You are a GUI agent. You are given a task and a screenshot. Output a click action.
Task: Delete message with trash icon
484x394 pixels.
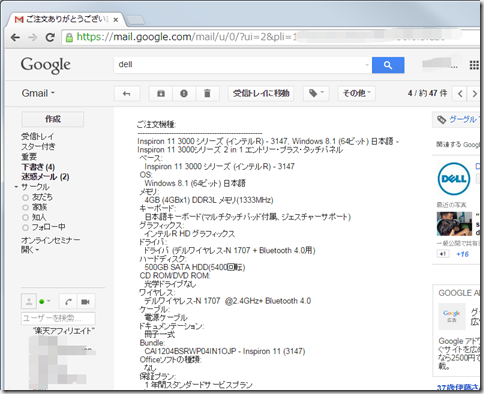(x=207, y=94)
